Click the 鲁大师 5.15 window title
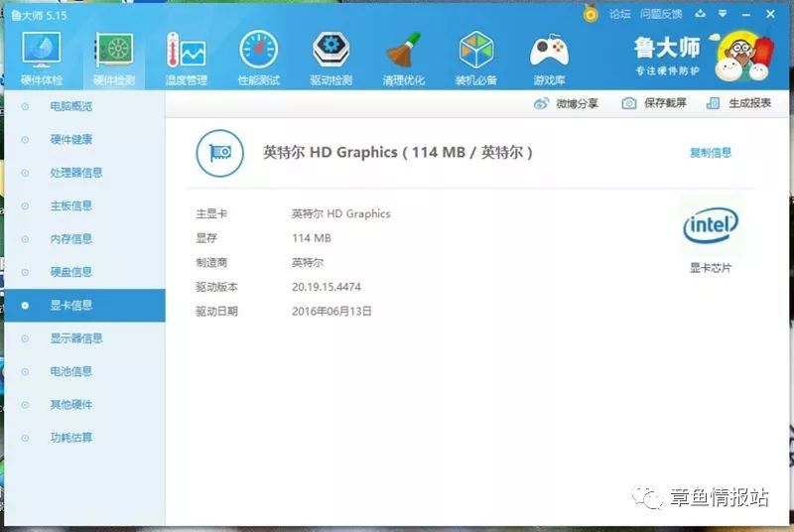The height and width of the screenshot is (532, 794). tap(39, 16)
